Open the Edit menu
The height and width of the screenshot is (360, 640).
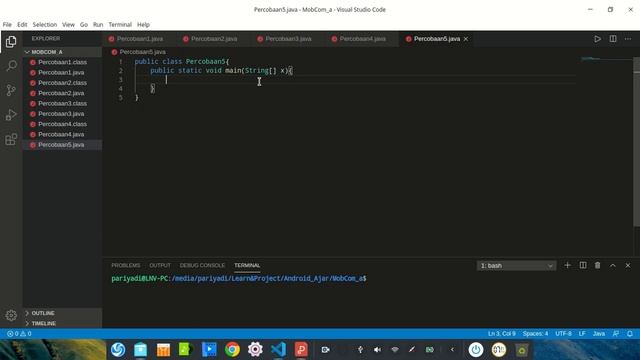coord(22,24)
